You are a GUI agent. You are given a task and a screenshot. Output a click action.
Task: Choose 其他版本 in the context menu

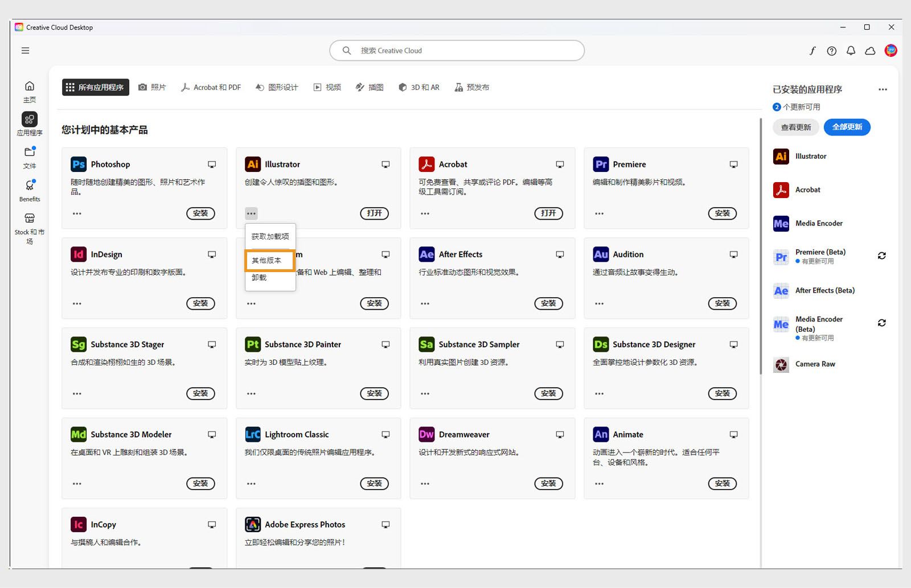point(270,260)
